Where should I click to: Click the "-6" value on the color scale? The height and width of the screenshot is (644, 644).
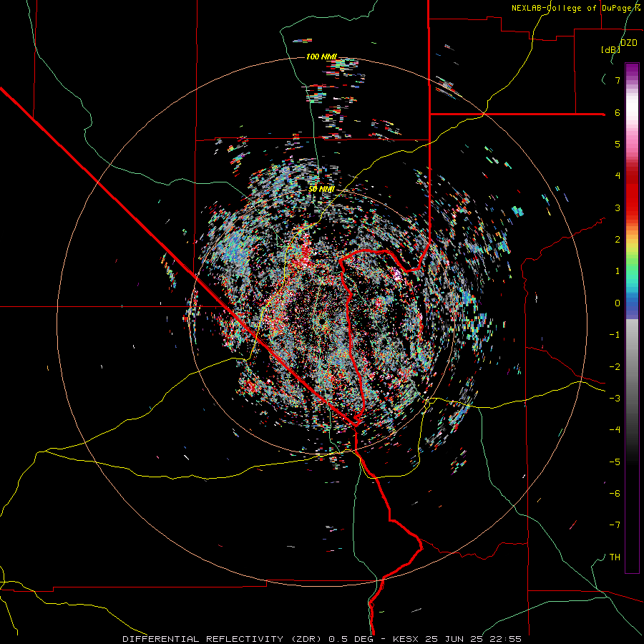[615, 494]
